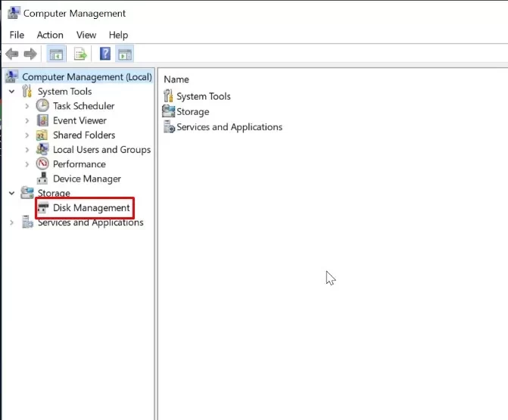Viewport: 508px width, 420px height.
Task: Select System Tools text in Name list
Action: (204, 96)
